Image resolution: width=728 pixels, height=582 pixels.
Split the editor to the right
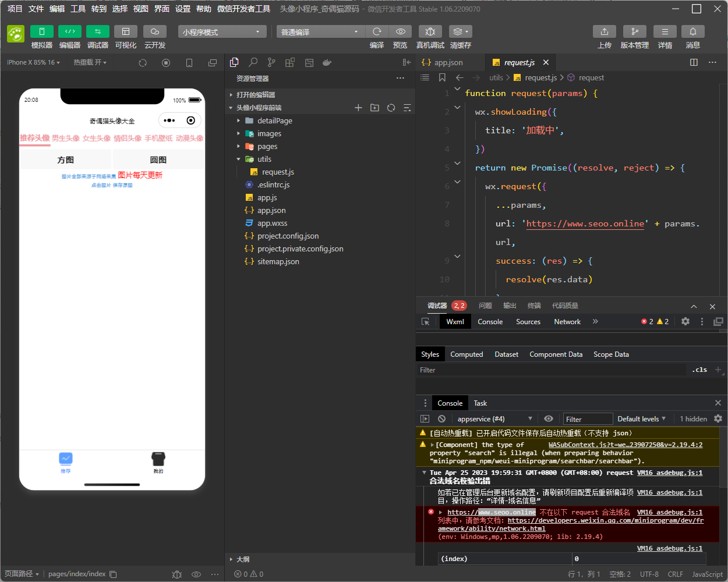click(x=694, y=62)
